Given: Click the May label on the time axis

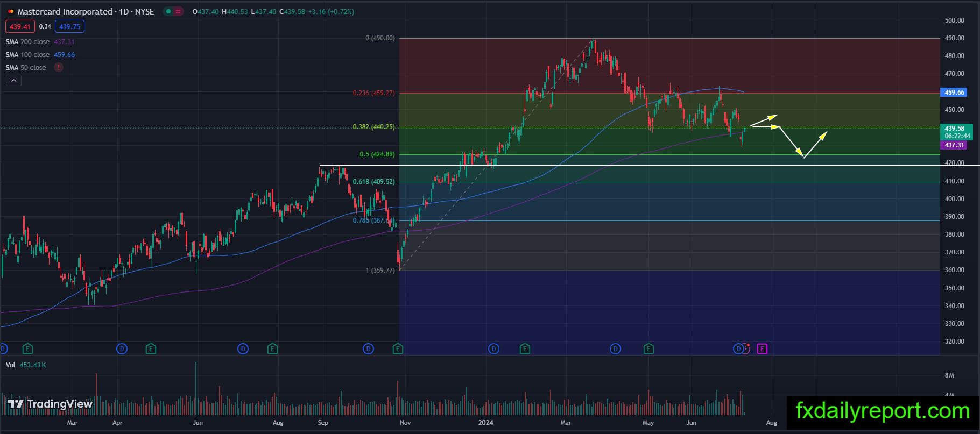Looking at the screenshot, I should click(648, 423).
